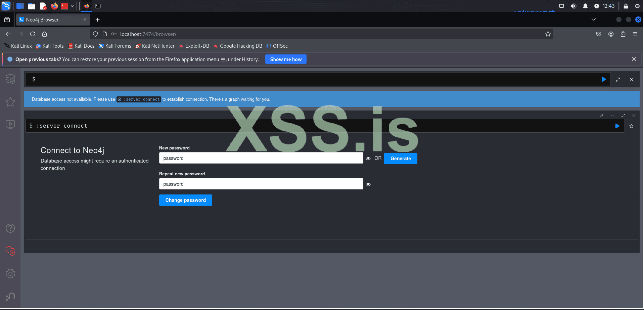Open the Neo4j database information sidebar icon
The image size is (644, 310).
10,79
